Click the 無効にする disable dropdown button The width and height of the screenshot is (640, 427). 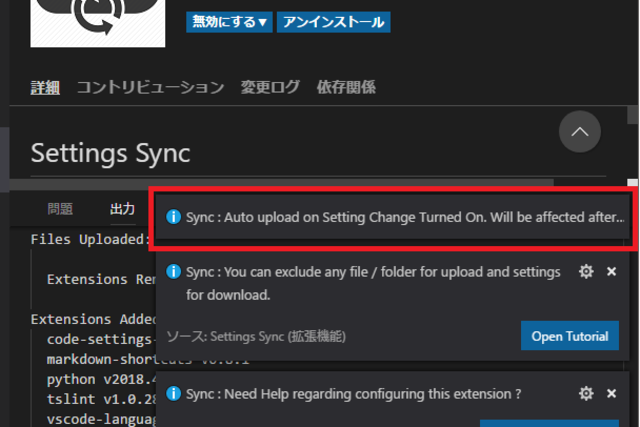[x=229, y=22]
